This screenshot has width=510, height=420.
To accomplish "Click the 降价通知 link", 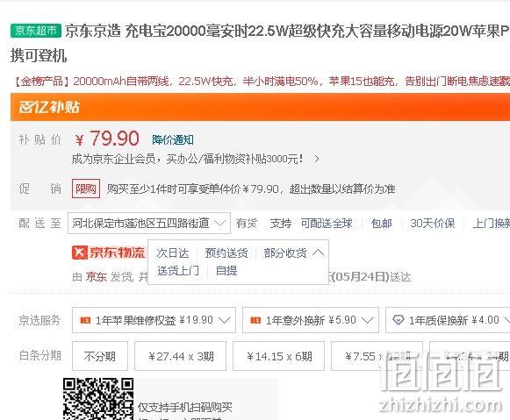I will (x=173, y=140).
